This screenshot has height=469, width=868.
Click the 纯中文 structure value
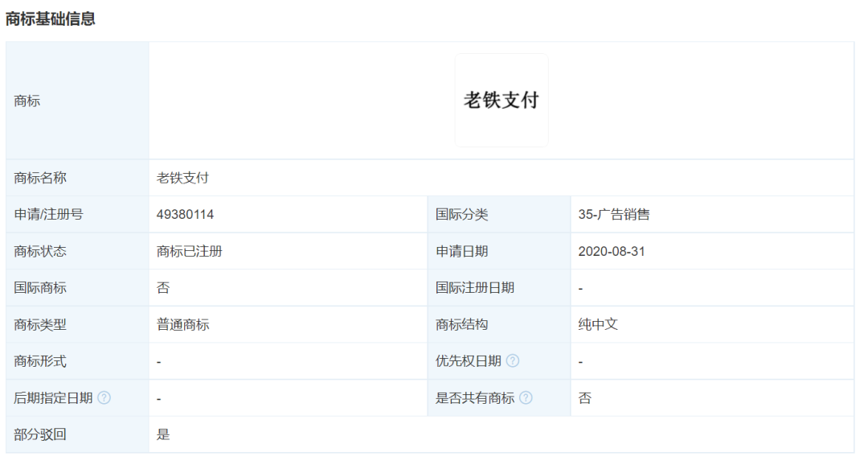598,325
